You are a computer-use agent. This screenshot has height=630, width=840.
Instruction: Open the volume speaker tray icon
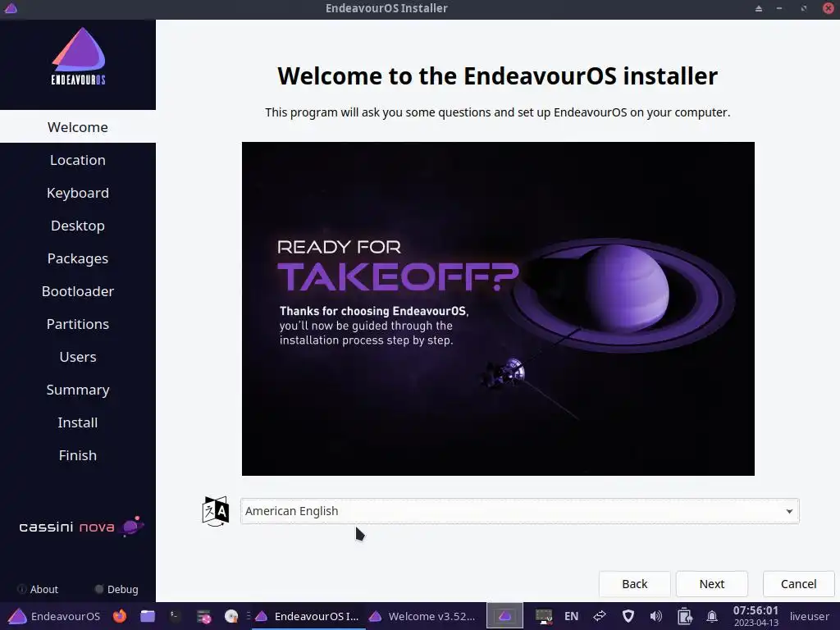[x=655, y=616]
